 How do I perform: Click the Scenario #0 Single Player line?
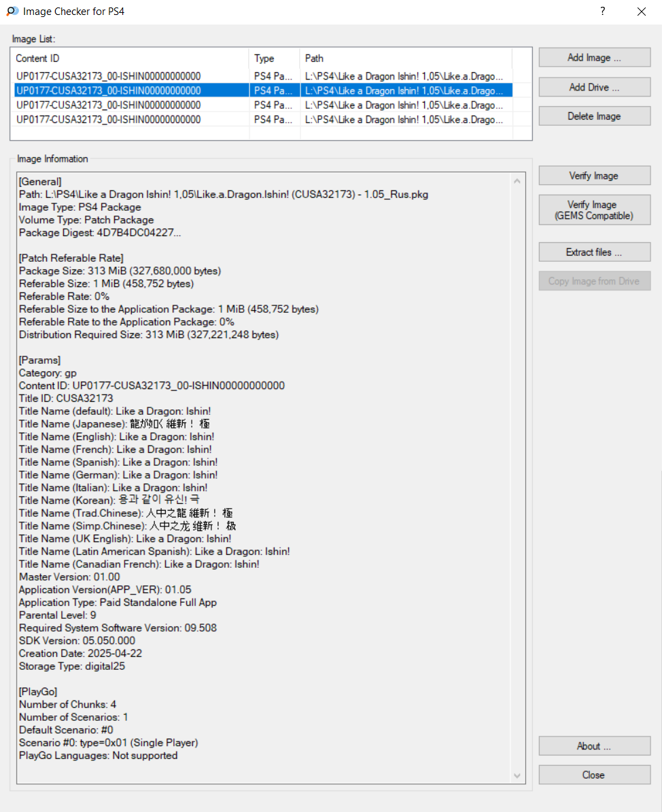(109, 743)
